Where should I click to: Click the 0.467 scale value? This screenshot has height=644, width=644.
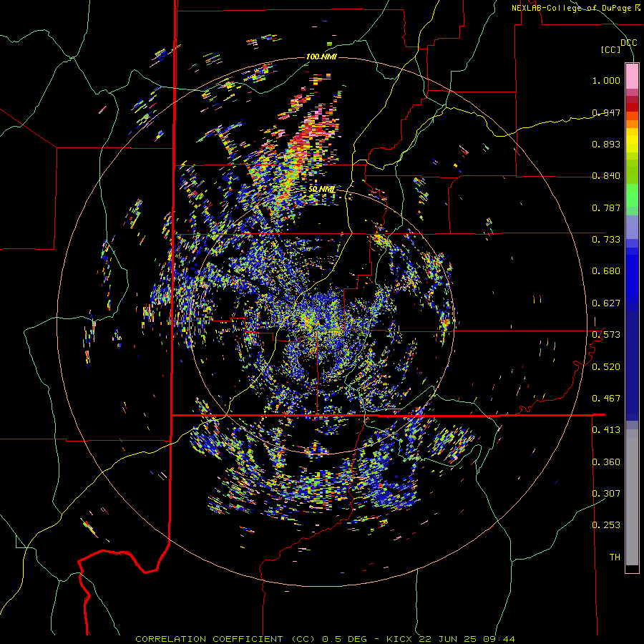point(606,399)
